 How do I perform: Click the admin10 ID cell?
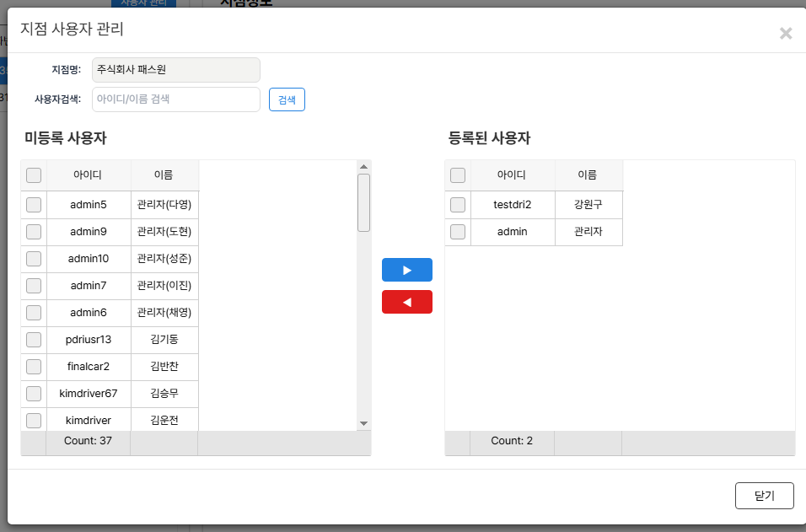(x=89, y=259)
